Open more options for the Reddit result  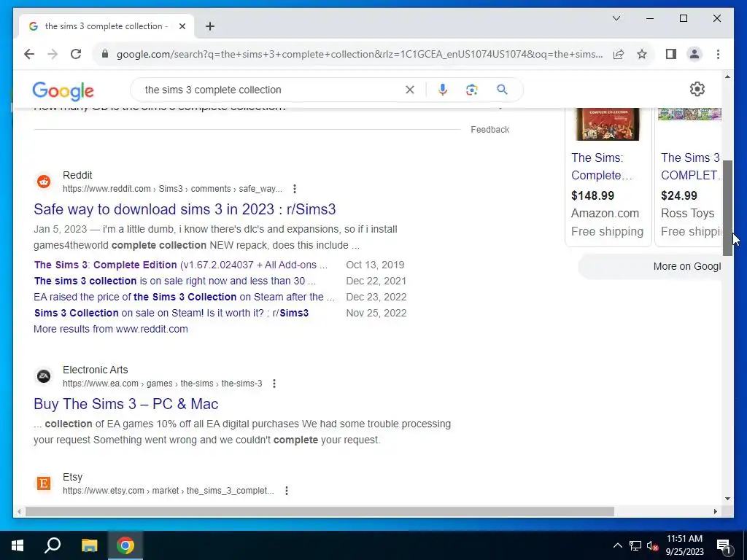pos(295,189)
